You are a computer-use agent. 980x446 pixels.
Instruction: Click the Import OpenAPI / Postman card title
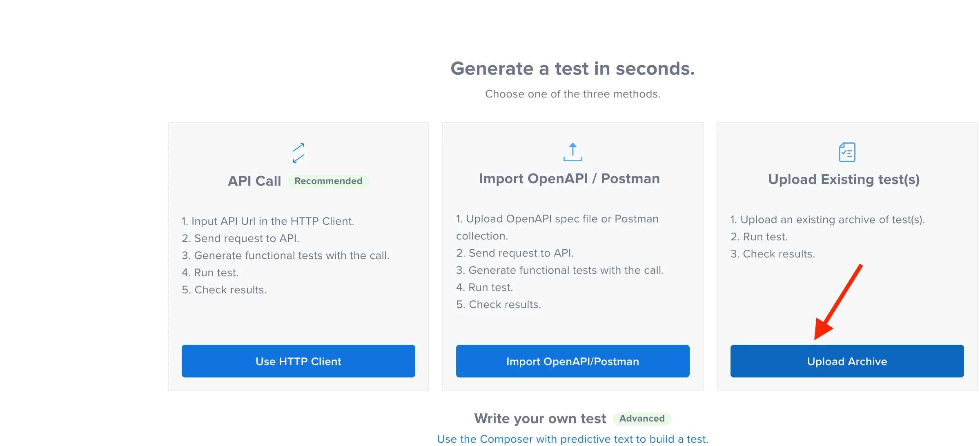pyautogui.click(x=569, y=179)
